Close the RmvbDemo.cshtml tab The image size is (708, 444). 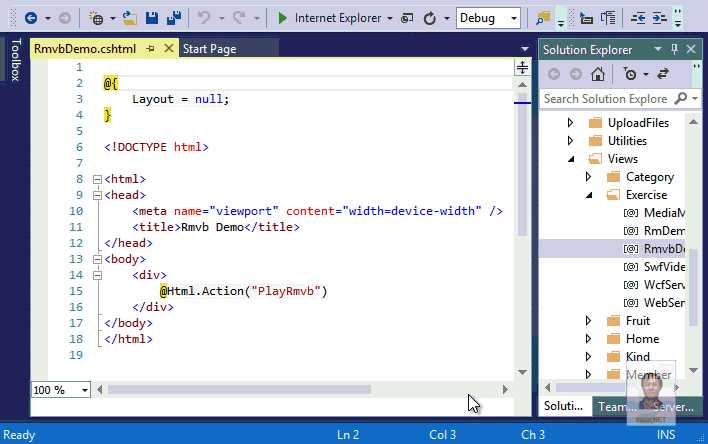tap(168, 48)
